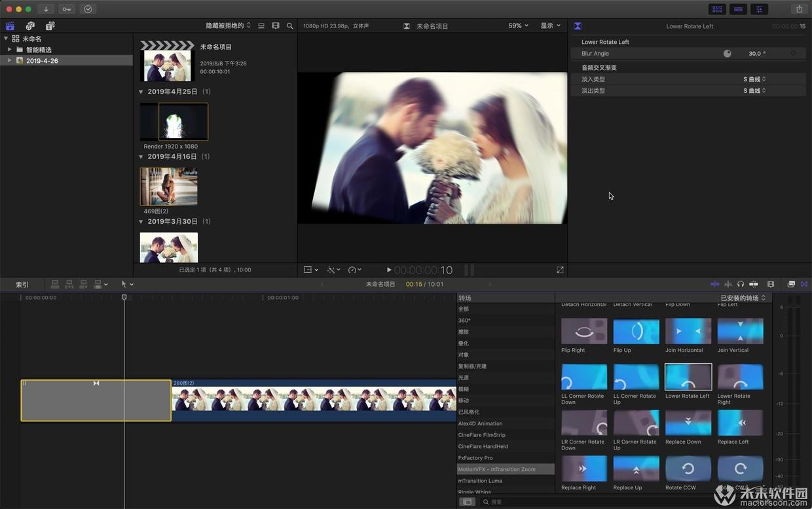The image size is (812, 509).
Task: Open the Transition inspector icon
Action: 578,26
